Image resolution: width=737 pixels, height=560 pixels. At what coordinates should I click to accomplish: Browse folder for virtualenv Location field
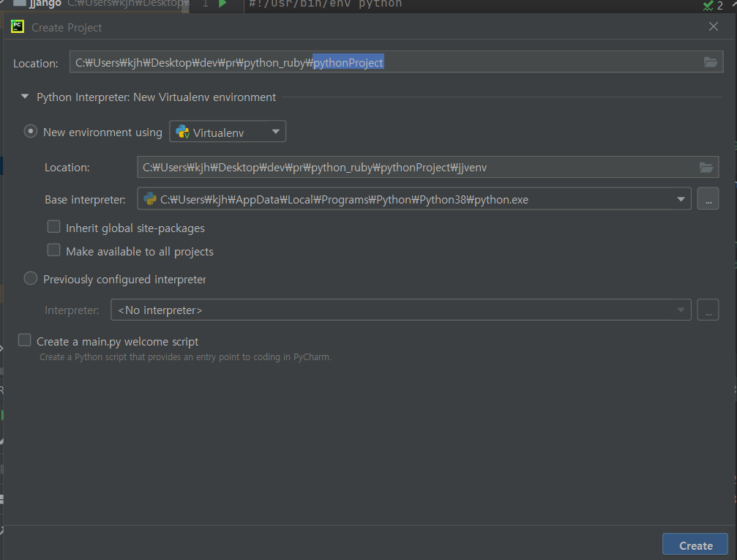click(706, 167)
